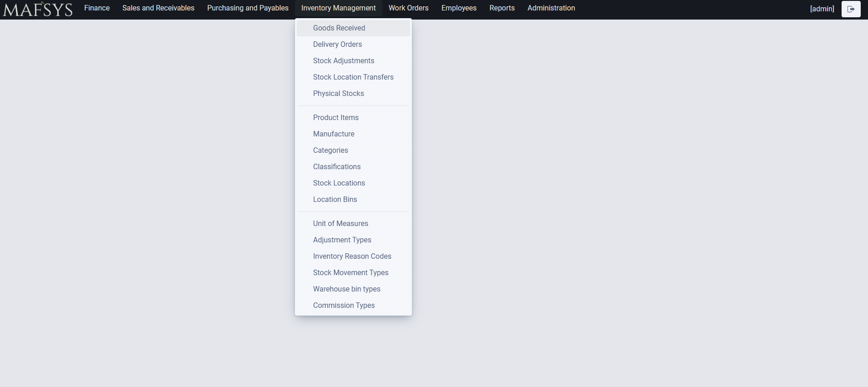Open Warehouse bin types
868x387 pixels.
[346, 289]
